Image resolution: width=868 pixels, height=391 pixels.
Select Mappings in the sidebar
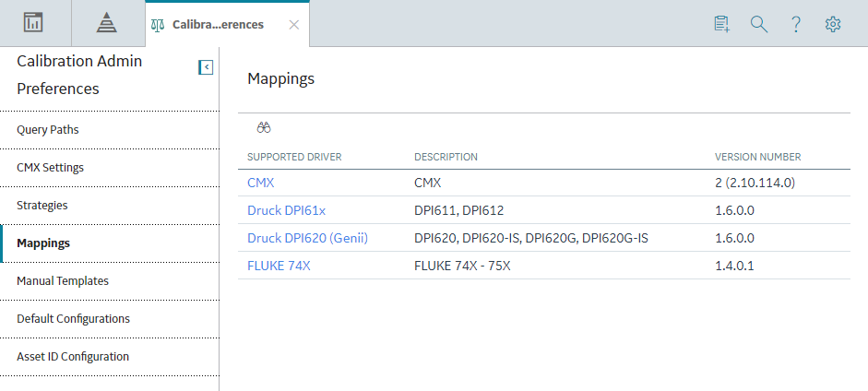click(x=110, y=243)
